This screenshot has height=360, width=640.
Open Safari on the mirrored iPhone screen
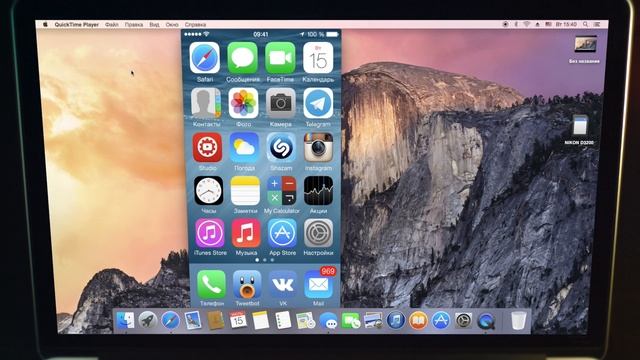204,58
